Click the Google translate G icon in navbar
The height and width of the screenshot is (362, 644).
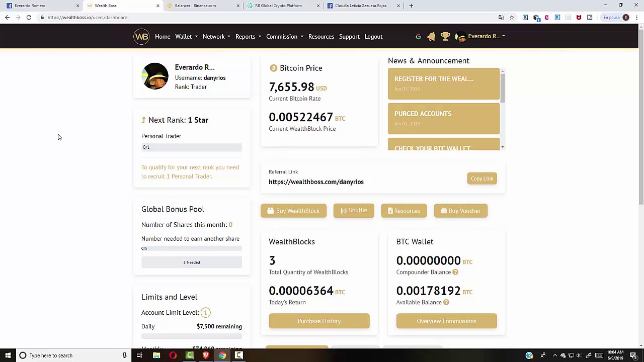tap(418, 37)
